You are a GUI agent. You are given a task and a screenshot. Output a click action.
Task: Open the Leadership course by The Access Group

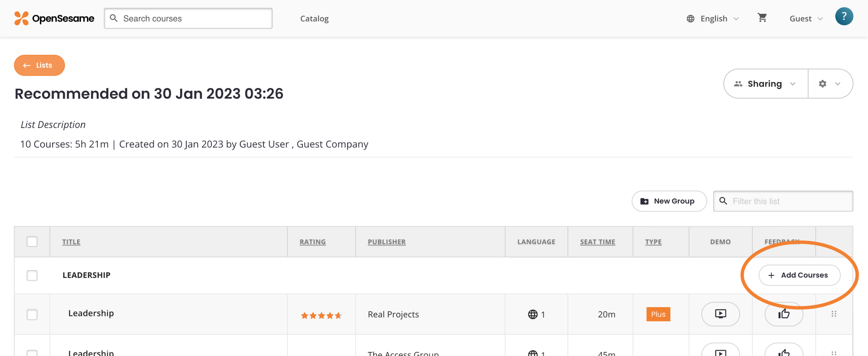(91, 352)
